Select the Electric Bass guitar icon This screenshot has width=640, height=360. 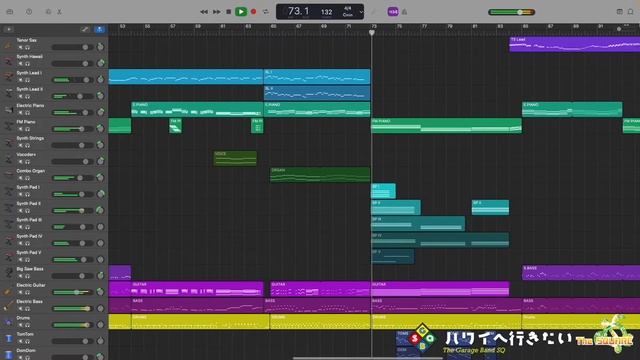click(x=8, y=306)
